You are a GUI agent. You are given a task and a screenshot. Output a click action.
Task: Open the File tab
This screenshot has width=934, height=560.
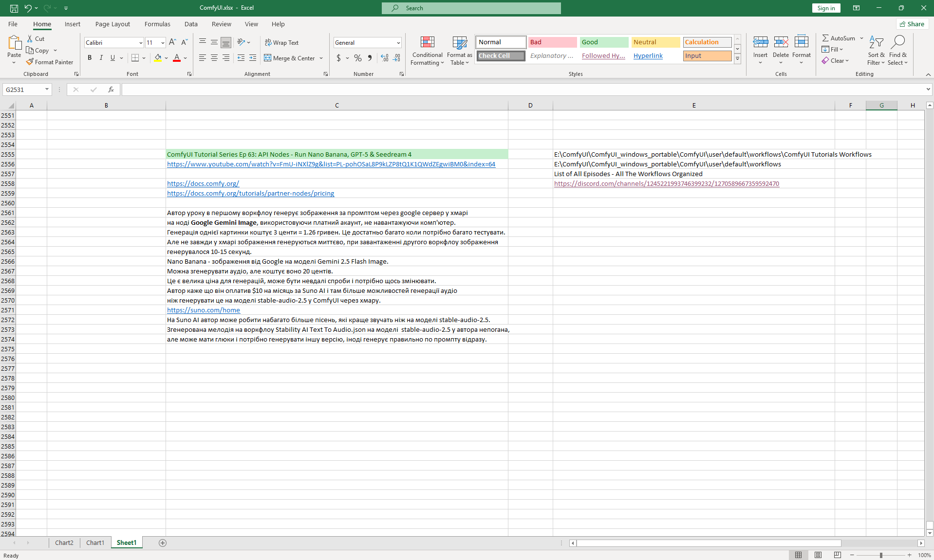(x=13, y=24)
